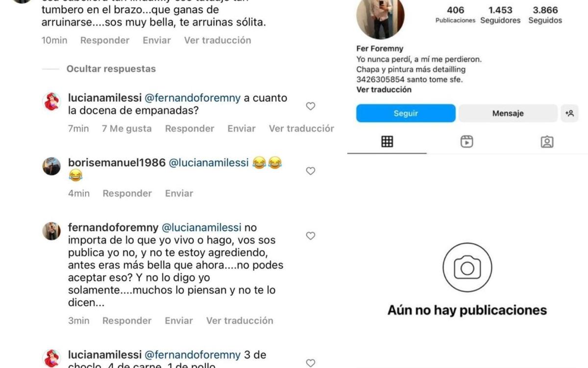Open the Mensaje button
Viewport: 588px width, 368px height.
(508, 113)
